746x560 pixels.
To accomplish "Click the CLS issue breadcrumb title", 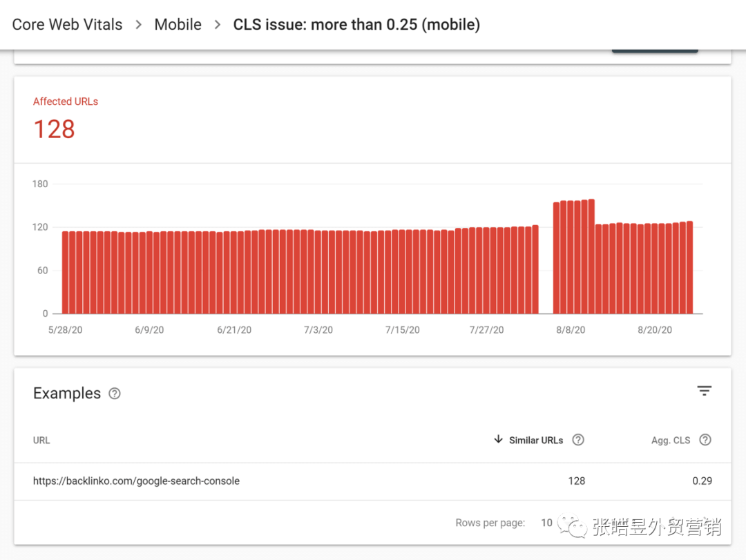I will click(x=356, y=24).
